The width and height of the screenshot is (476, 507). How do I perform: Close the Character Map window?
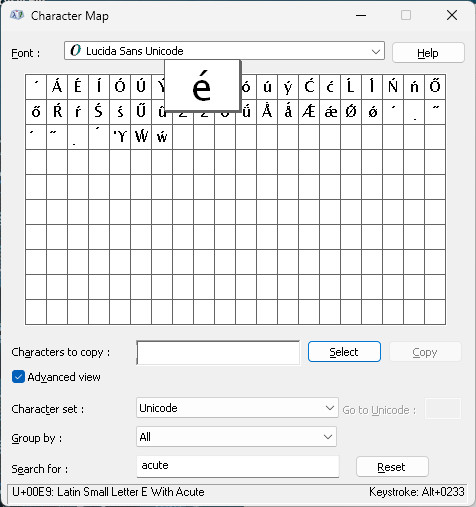pos(452,15)
